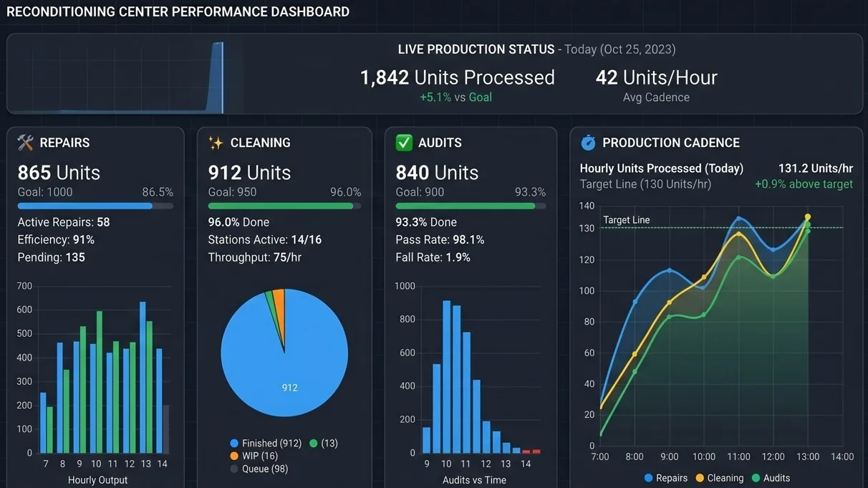
Task: Click the '+5.1% vs Goal' text
Action: click(x=455, y=97)
